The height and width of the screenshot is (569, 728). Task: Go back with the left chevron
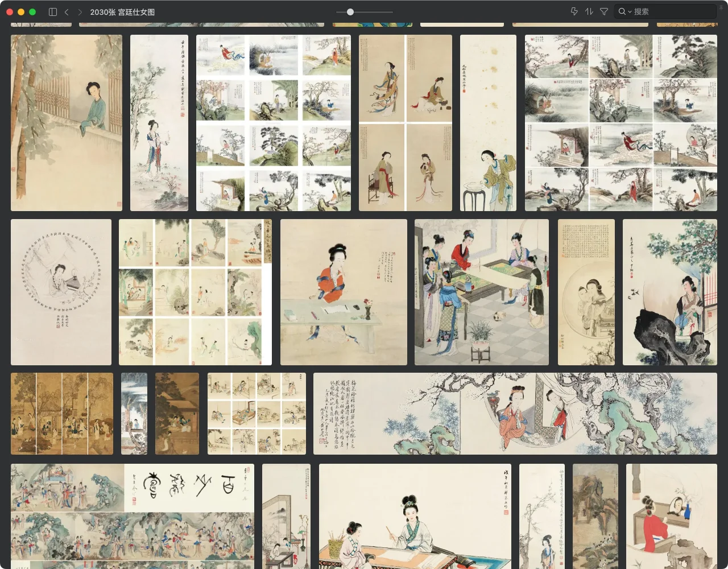click(67, 11)
